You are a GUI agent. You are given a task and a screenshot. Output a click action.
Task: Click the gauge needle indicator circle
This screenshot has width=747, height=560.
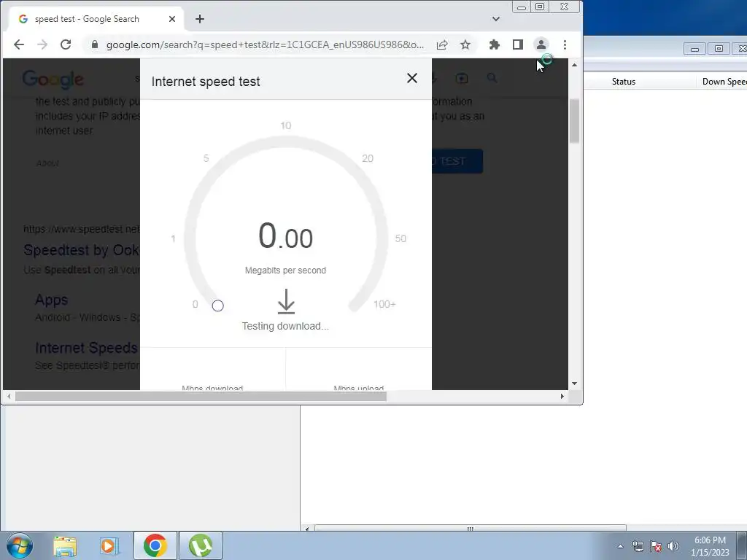217,306
